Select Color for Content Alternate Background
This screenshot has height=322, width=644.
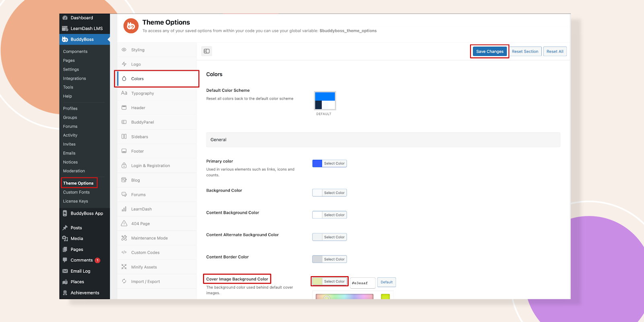330,237
